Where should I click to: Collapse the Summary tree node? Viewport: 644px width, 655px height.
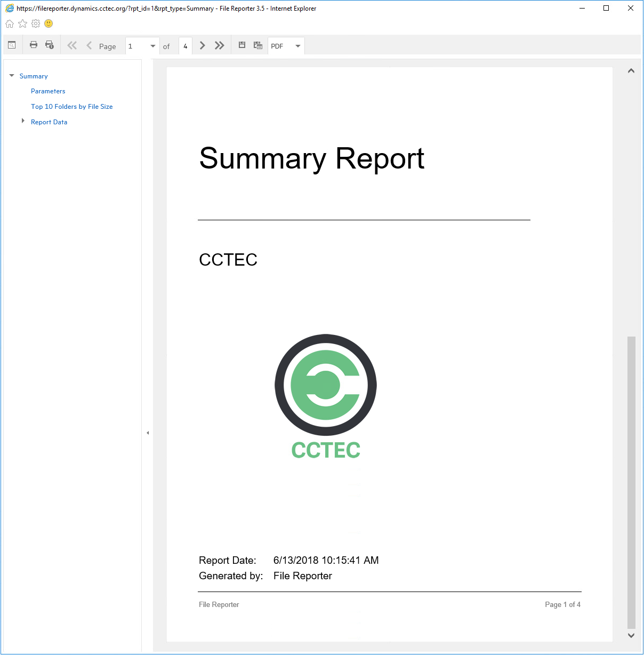pos(12,76)
